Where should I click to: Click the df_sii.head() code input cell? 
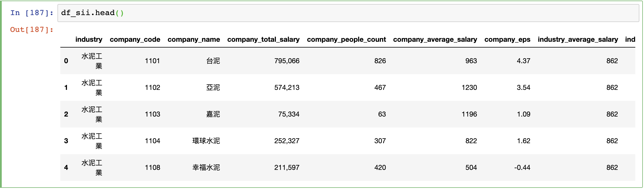(x=348, y=13)
